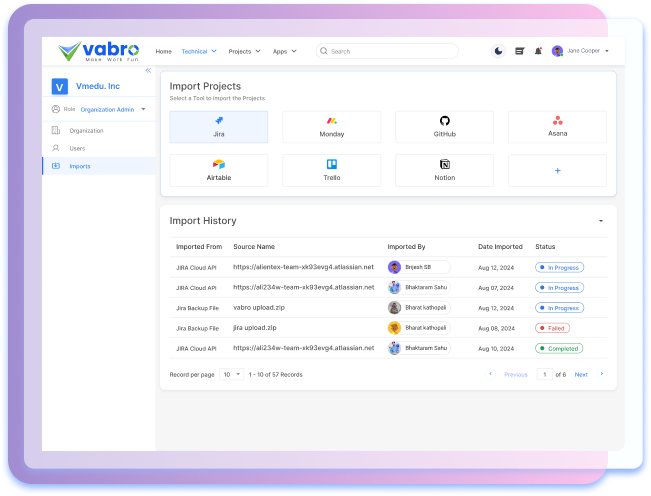The height and width of the screenshot is (496, 651).
Task: Open the notifications bell
Action: (538, 51)
